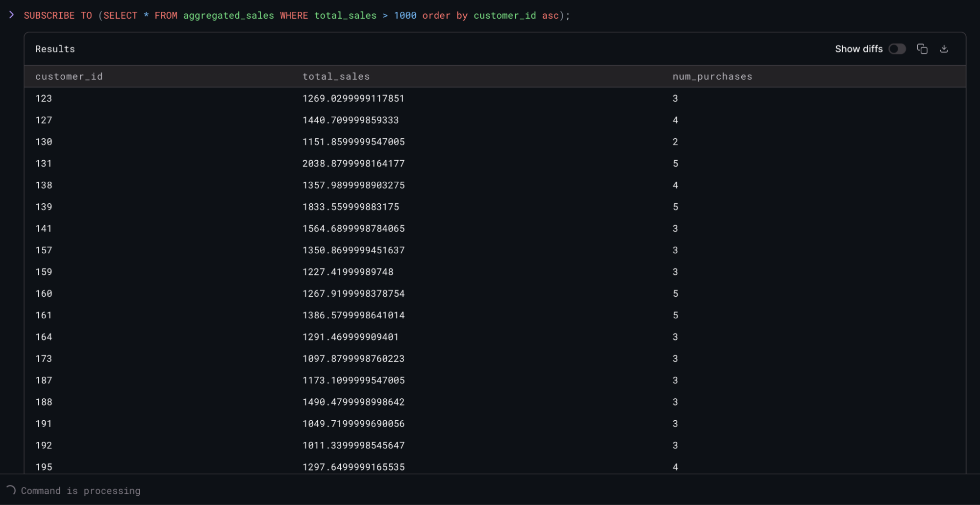Click num_purchases value for customer 127

[675, 120]
